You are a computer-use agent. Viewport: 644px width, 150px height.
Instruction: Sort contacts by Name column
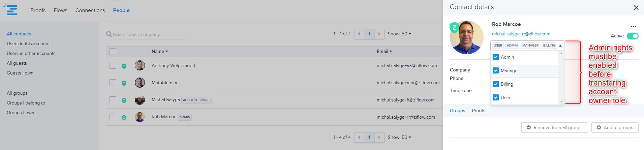point(159,51)
